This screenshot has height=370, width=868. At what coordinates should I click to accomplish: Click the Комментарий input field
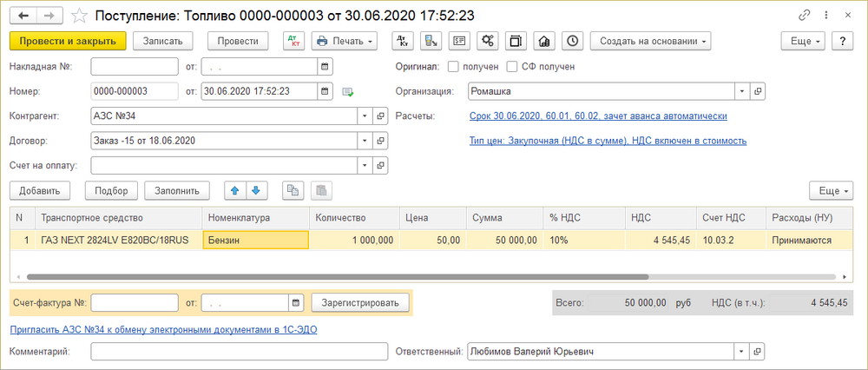point(240,351)
